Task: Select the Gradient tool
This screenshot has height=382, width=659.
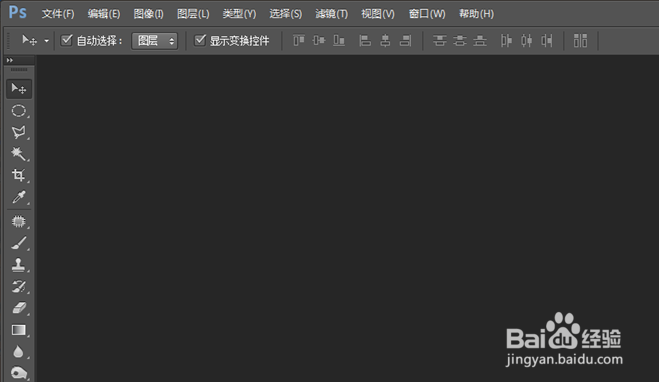Action: click(19, 330)
